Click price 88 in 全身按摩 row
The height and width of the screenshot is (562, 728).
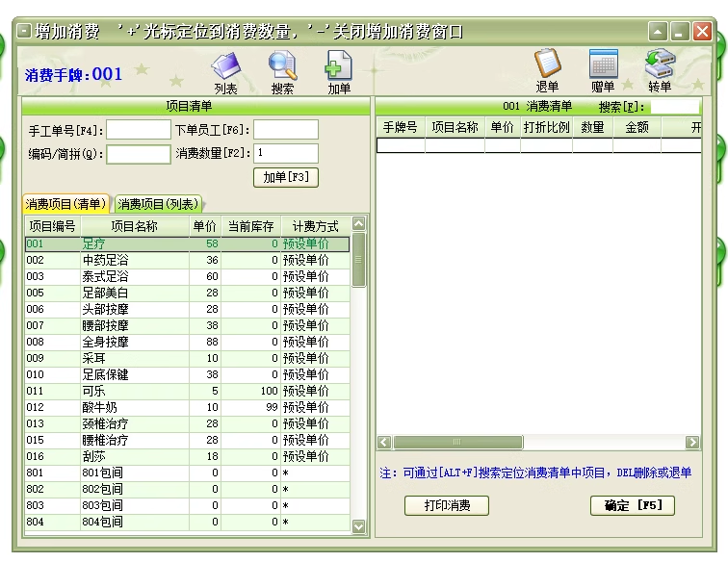(x=212, y=342)
